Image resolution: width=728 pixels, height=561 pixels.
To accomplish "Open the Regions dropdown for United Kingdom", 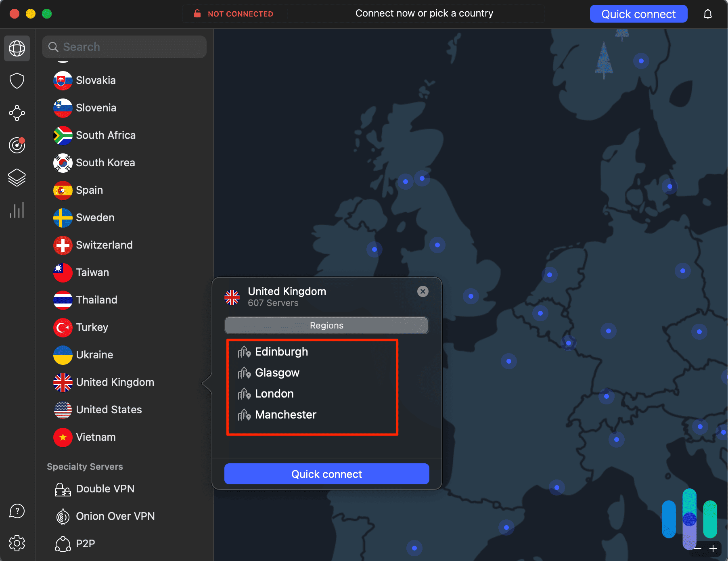I will pyautogui.click(x=326, y=325).
